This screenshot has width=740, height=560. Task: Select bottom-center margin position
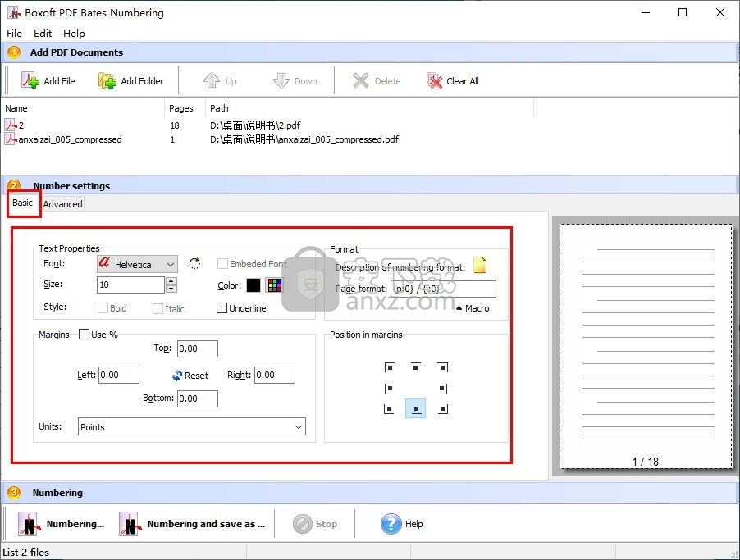tap(415, 408)
